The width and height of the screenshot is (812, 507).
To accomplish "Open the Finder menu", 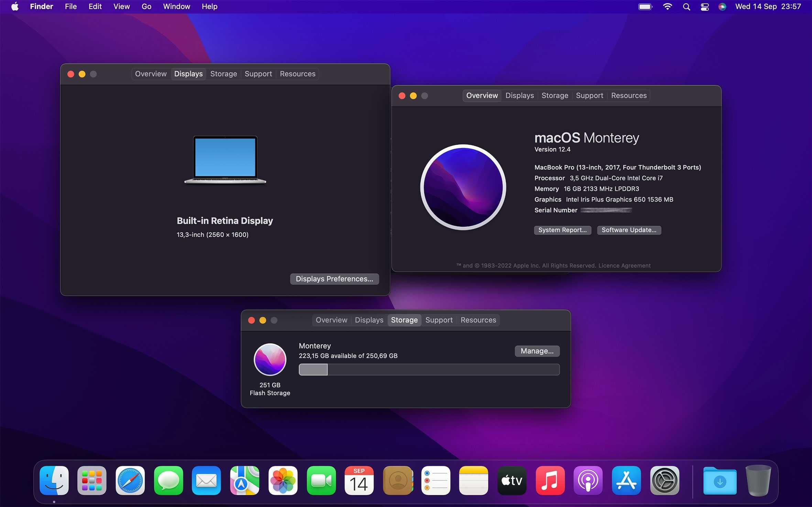I will coord(42,7).
